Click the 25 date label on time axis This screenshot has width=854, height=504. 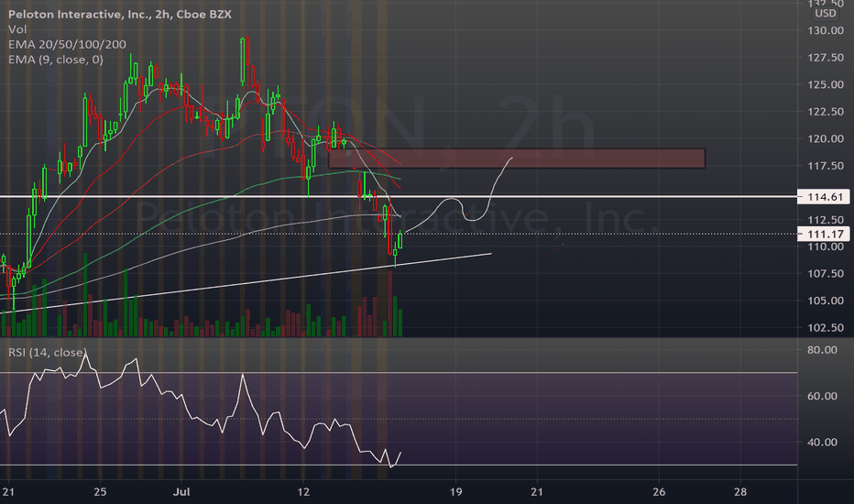click(x=100, y=492)
